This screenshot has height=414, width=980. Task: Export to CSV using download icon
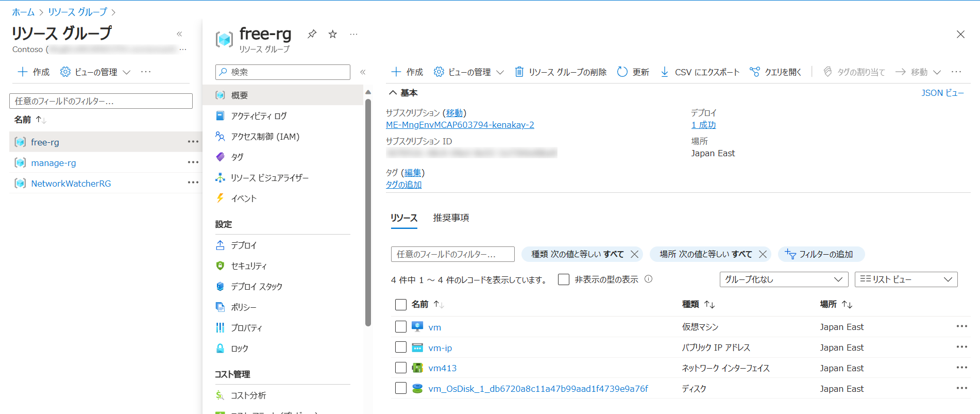[665, 72]
